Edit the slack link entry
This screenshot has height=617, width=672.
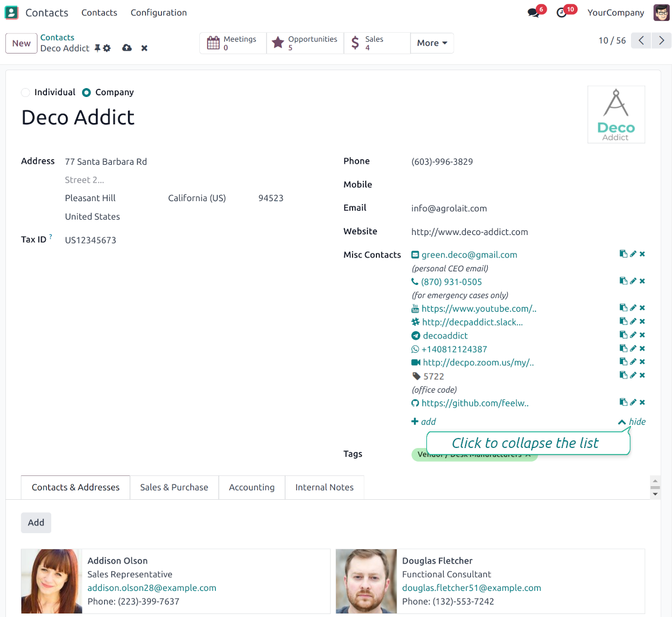pos(633,321)
